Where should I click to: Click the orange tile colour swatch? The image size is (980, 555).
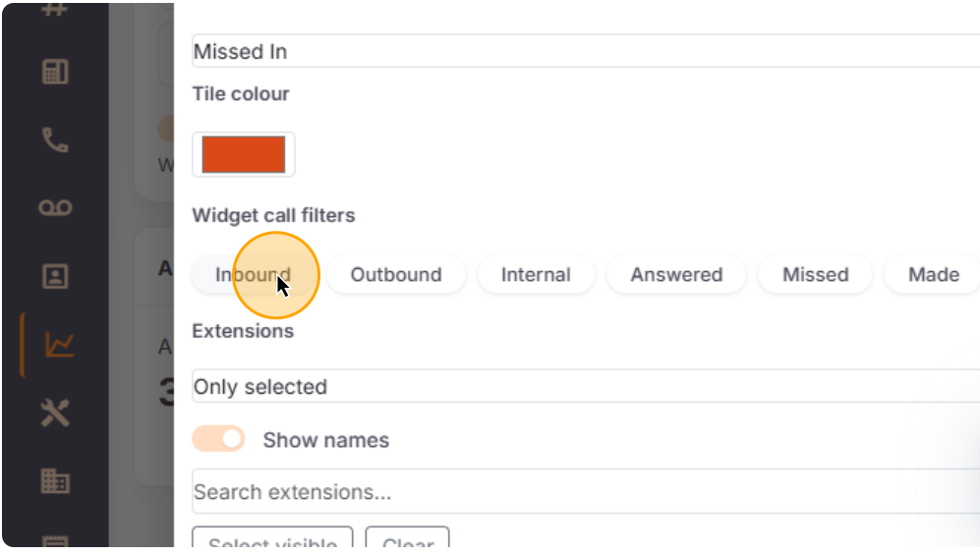coord(244,155)
